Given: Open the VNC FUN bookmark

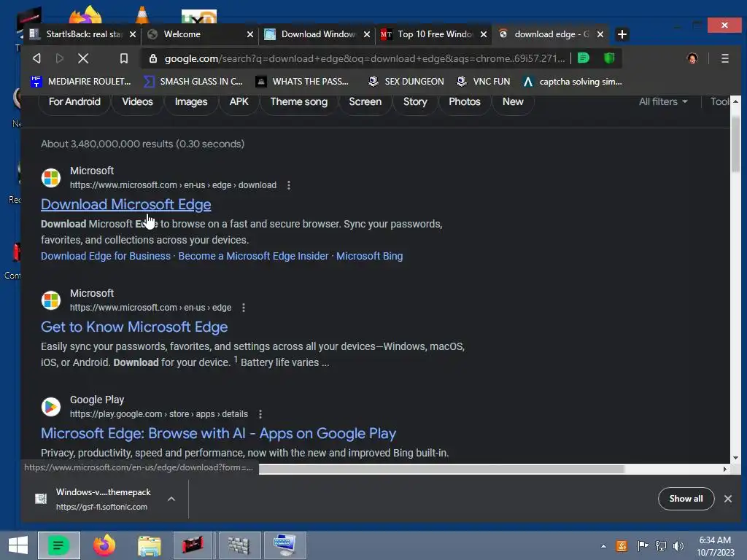Looking at the screenshot, I should [x=483, y=82].
